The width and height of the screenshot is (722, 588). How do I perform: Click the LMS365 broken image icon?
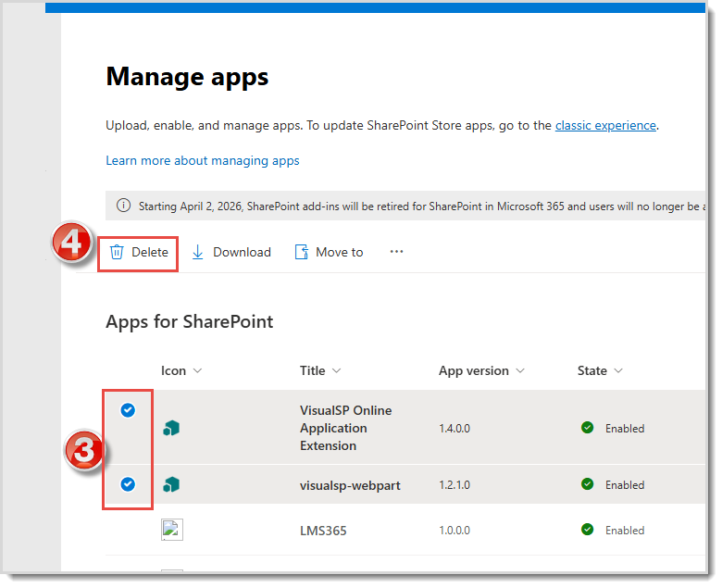172,530
